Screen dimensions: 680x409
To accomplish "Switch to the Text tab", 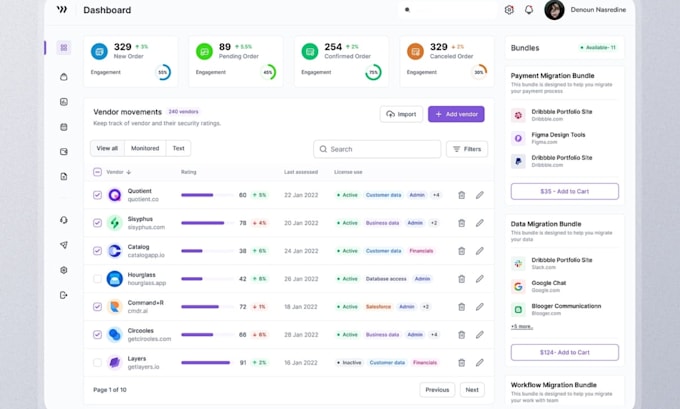I will point(178,148).
